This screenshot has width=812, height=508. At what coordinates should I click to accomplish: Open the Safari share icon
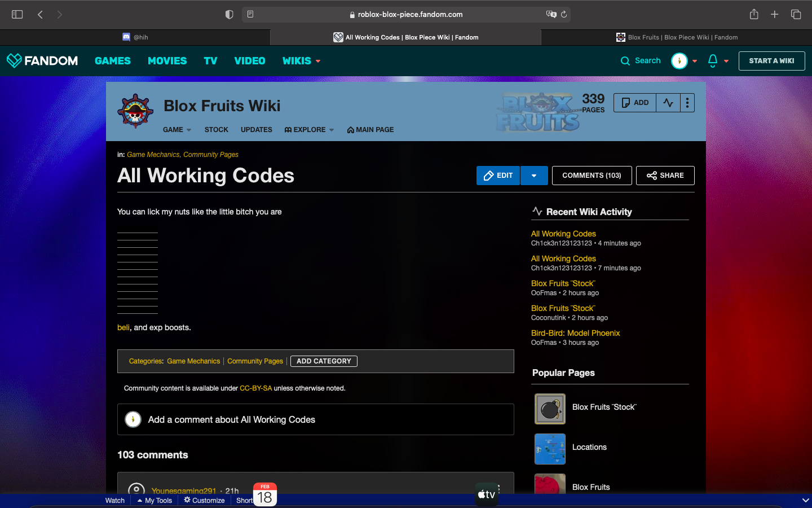click(x=754, y=14)
